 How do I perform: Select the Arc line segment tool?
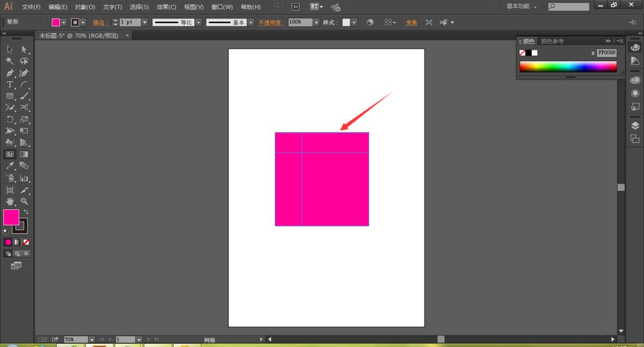click(24, 84)
